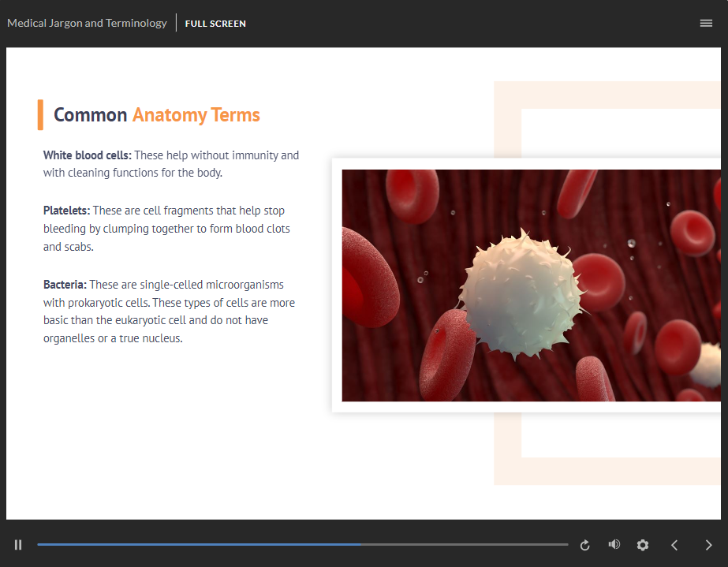Click the played portion of the progress bar

coord(197,545)
